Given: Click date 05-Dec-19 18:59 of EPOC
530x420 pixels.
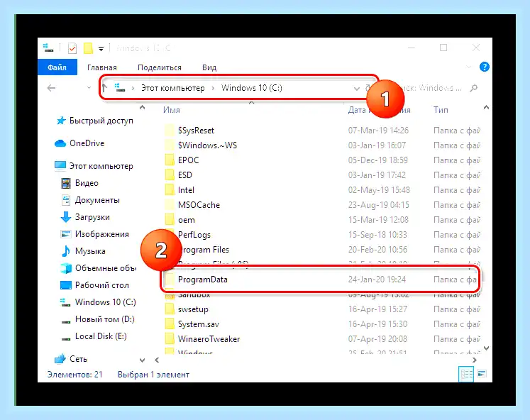Looking at the screenshot, I should click(378, 160).
